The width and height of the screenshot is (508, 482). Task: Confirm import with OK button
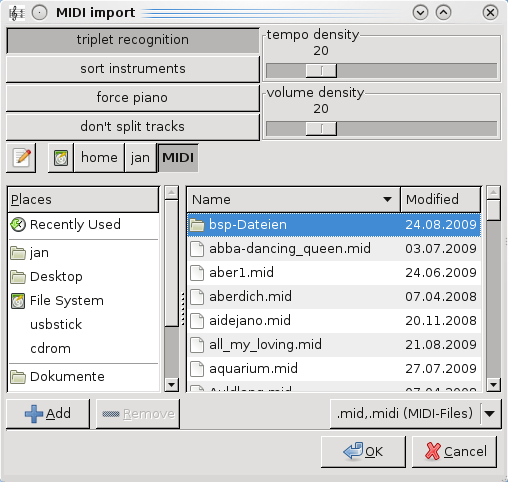(x=363, y=452)
